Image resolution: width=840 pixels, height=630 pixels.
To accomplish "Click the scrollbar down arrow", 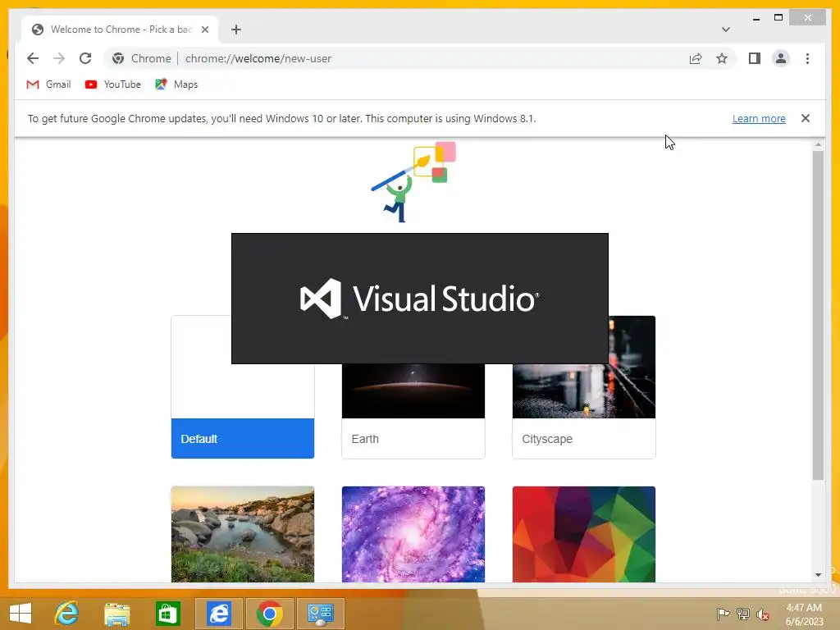I will point(818,575).
